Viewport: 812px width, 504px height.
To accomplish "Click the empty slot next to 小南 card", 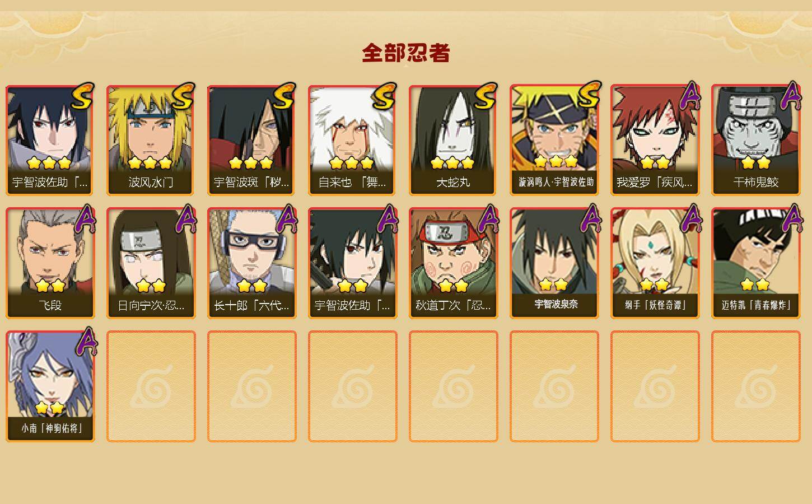I will click(x=151, y=387).
